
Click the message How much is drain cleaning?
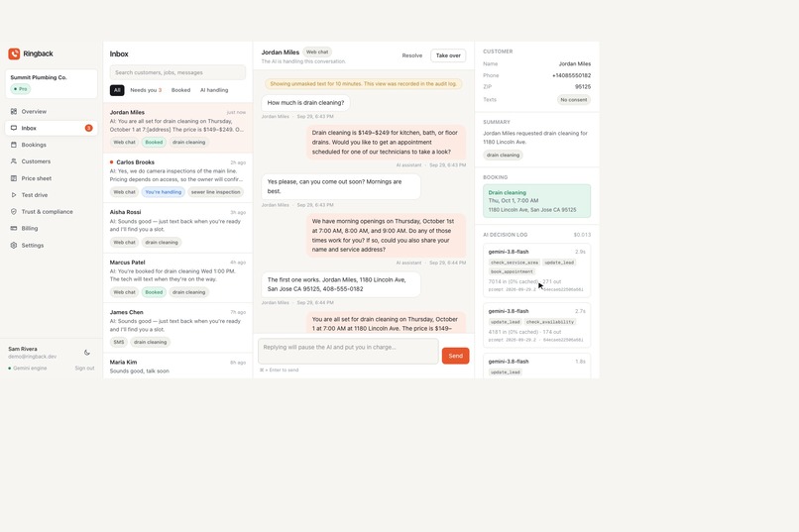click(x=305, y=103)
